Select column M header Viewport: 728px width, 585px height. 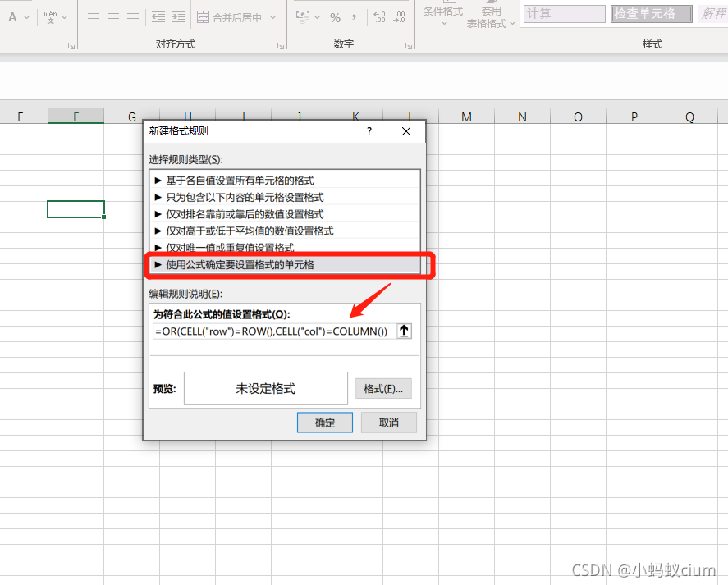[x=467, y=117]
